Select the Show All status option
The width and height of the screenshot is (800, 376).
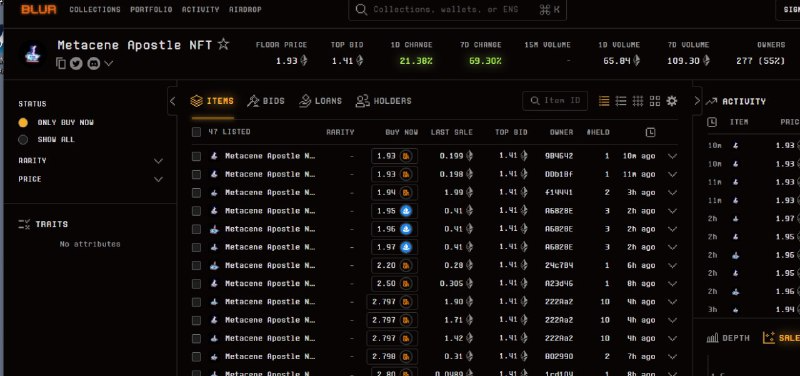tap(23, 140)
